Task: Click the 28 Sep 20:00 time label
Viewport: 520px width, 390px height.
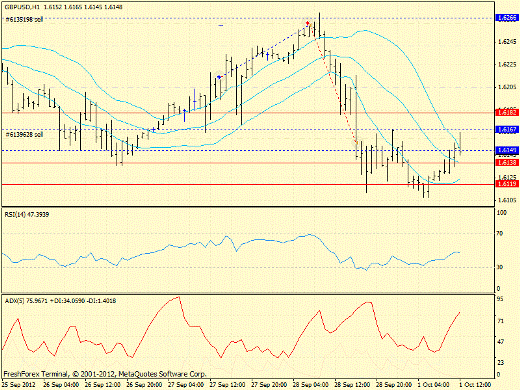Action: click(x=394, y=385)
